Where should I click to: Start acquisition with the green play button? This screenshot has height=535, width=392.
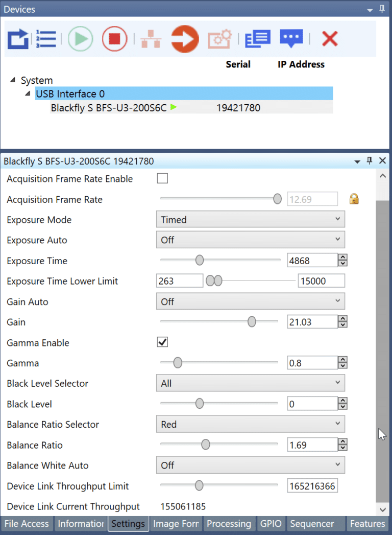[81, 39]
